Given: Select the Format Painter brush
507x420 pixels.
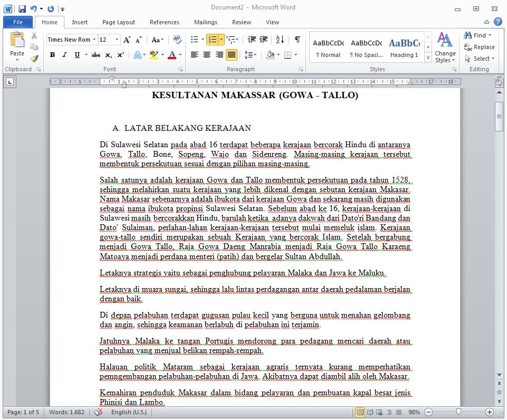Looking at the screenshot, I should [34, 59].
